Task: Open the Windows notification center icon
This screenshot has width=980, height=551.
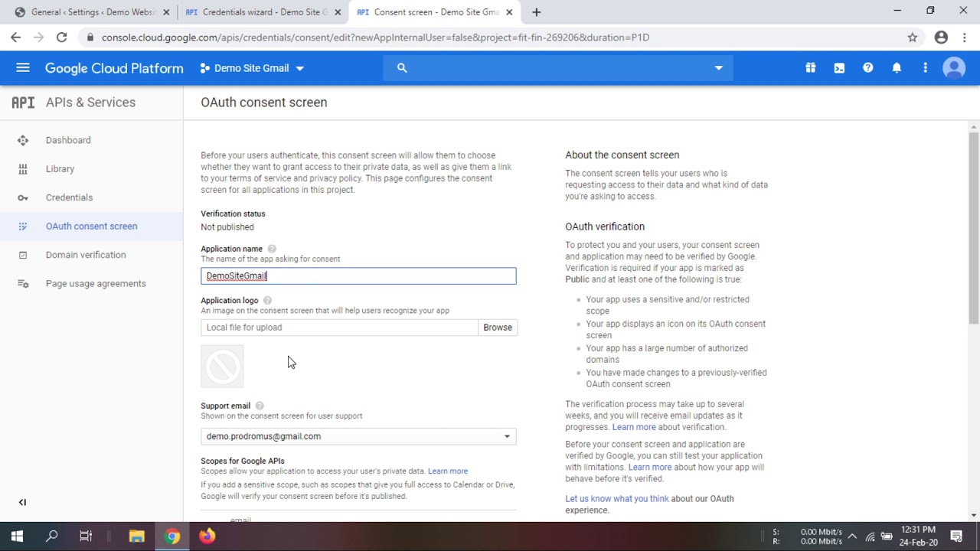Action: point(956,536)
